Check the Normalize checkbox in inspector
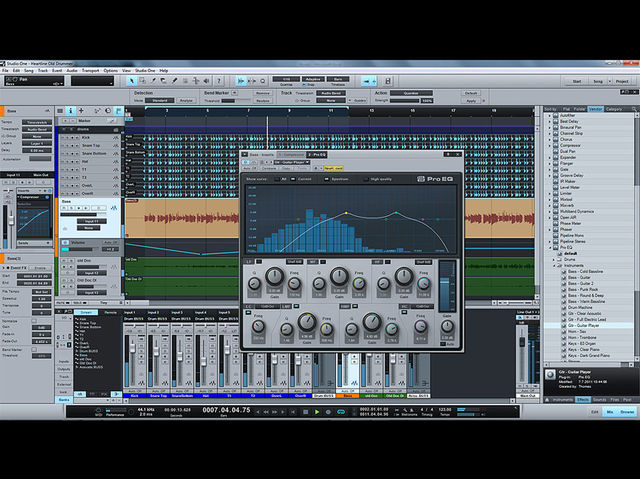This screenshot has height=479, width=640. point(34,321)
